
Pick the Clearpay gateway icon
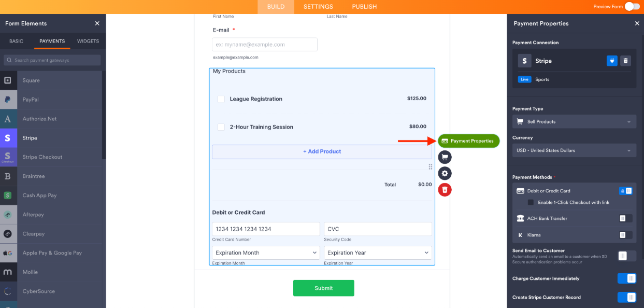[8, 234]
